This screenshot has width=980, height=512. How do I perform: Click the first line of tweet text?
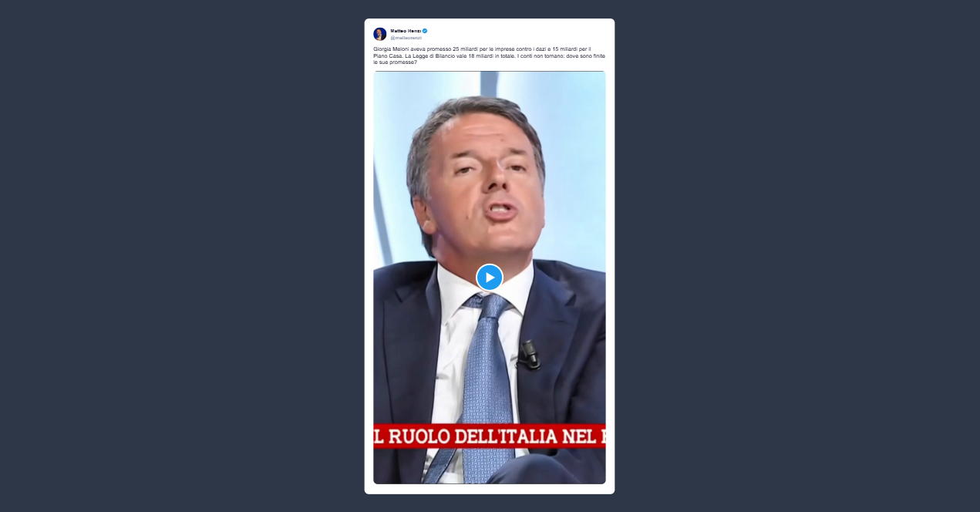coord(482,49)
